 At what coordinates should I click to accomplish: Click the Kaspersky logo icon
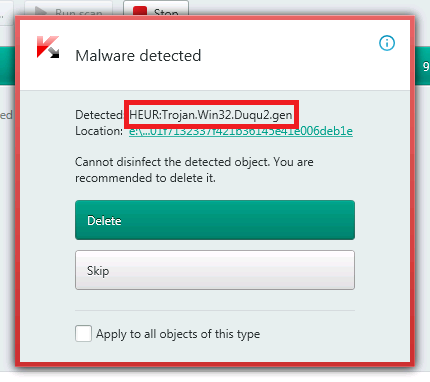48,47
